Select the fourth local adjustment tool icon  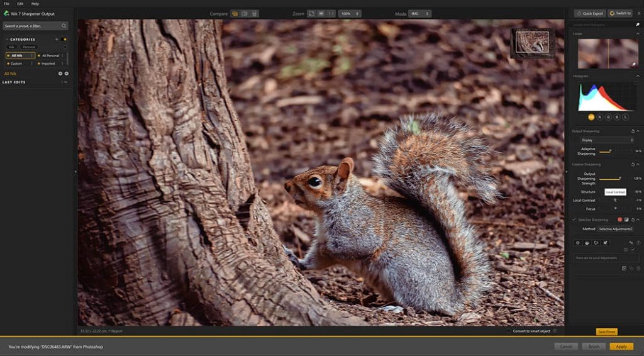point(606,243)
